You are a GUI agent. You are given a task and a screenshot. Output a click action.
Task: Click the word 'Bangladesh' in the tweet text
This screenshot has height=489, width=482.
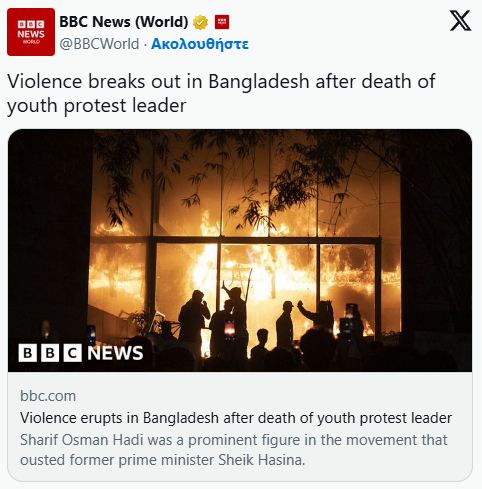(x=259, y=82)
